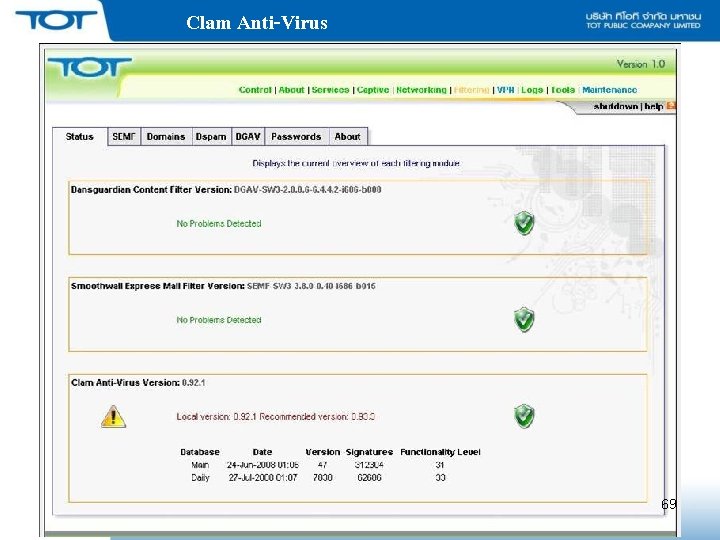Screen dimensions: 720x540
Task: Open the About menu in navigation bar
Action: click(292, 90)
